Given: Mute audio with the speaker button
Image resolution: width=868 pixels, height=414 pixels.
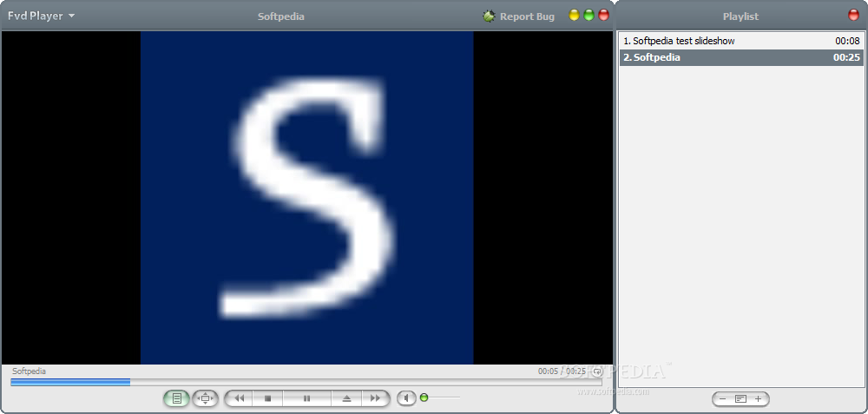Looking at the screenshot, I should (406, 398).
